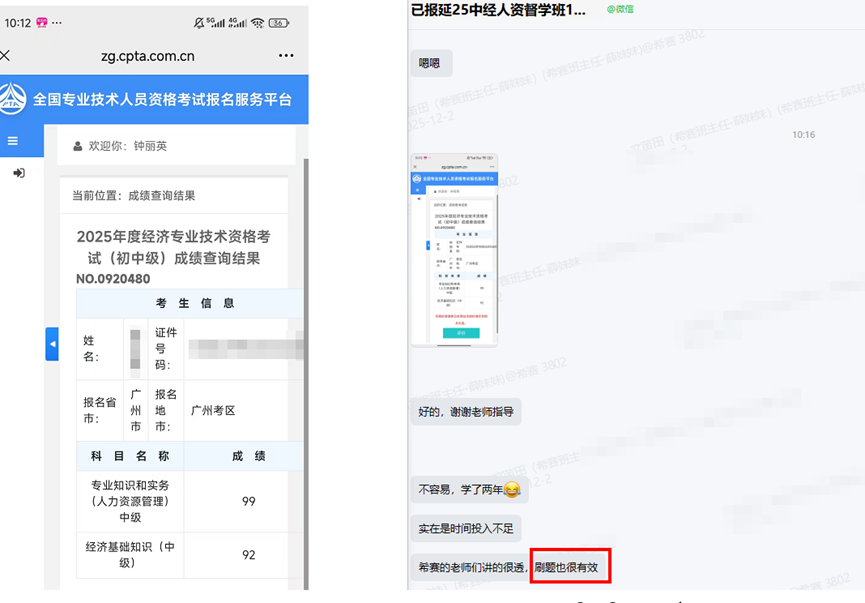Click the red-boxed 刷题也很有效 message
865x603 pixels.
pos(571,565)
